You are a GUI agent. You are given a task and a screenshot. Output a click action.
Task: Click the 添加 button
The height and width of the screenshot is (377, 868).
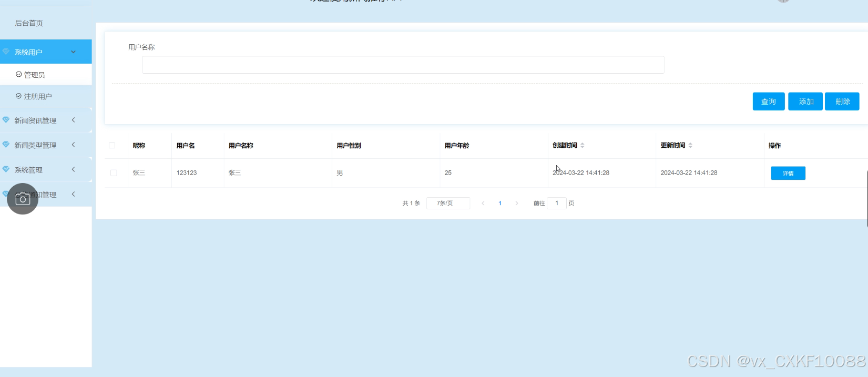805,101
